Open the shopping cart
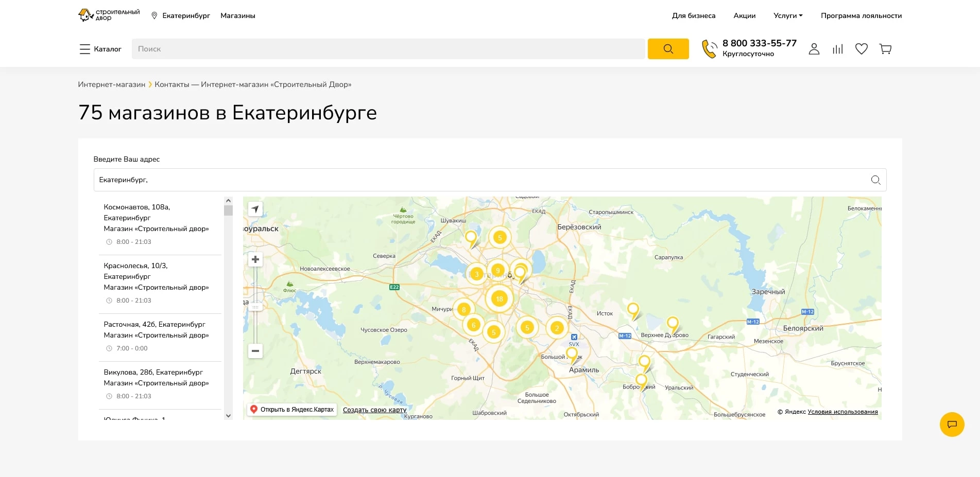Image resolution: width=980 pixels, height=477 pixels. coord(885,48)
